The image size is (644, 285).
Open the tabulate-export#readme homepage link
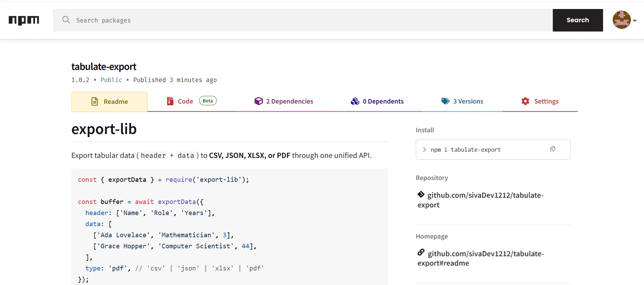click(x=481, y=258)
